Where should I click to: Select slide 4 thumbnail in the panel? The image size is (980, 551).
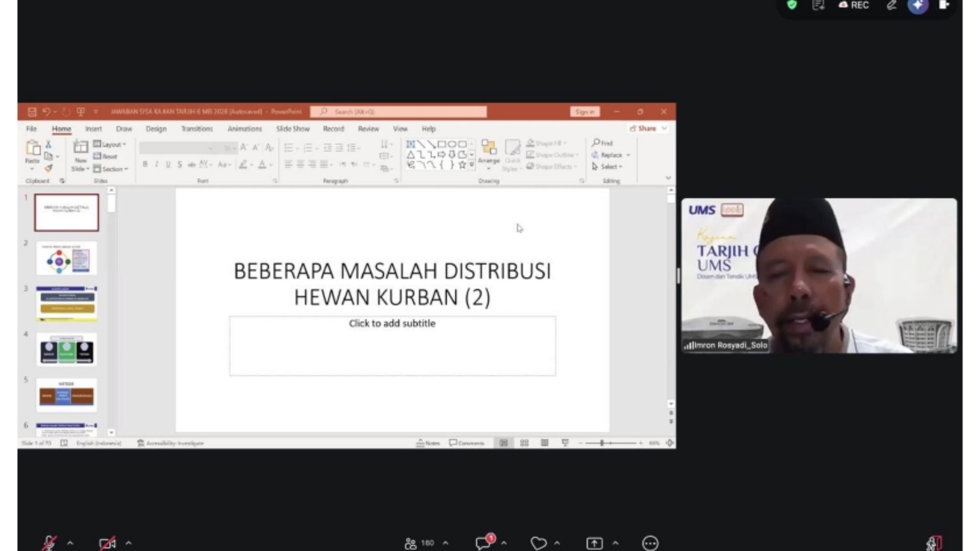(66, 349)
